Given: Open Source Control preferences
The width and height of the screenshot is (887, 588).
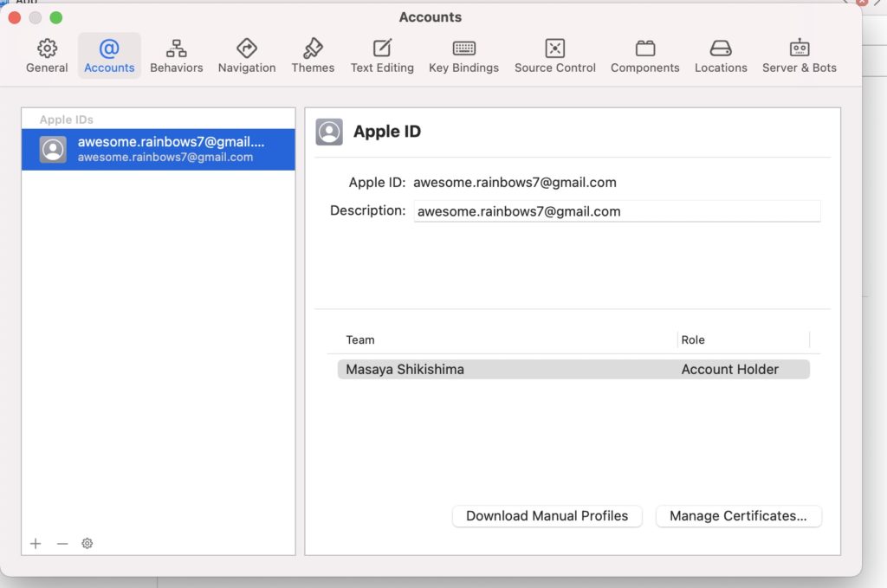Looking at the screenshot, I should click(x=555, y=56).
